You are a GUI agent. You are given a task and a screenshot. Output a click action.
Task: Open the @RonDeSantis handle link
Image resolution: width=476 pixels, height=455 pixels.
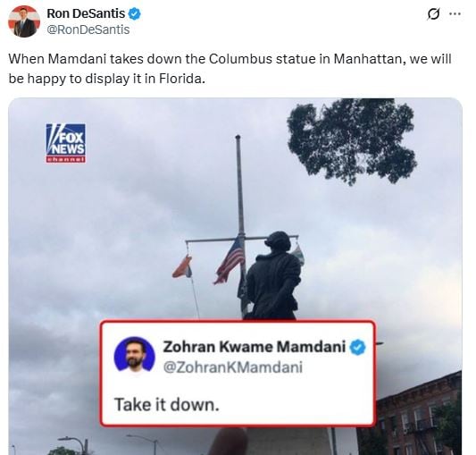[x=88, y=29]
